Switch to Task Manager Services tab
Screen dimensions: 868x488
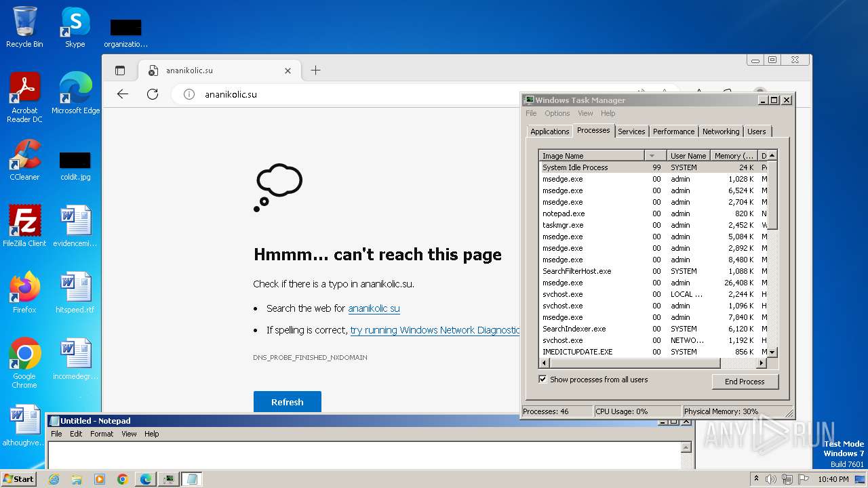[631, 131]
